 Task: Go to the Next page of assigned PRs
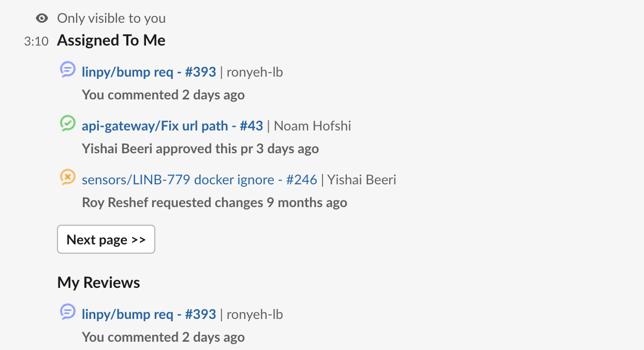106,239
